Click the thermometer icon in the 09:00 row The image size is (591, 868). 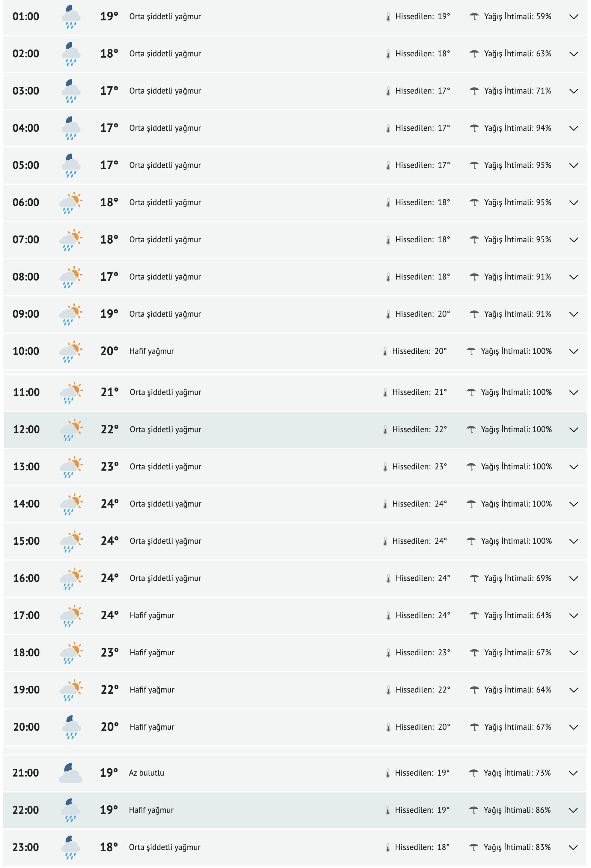coord(388,315)
